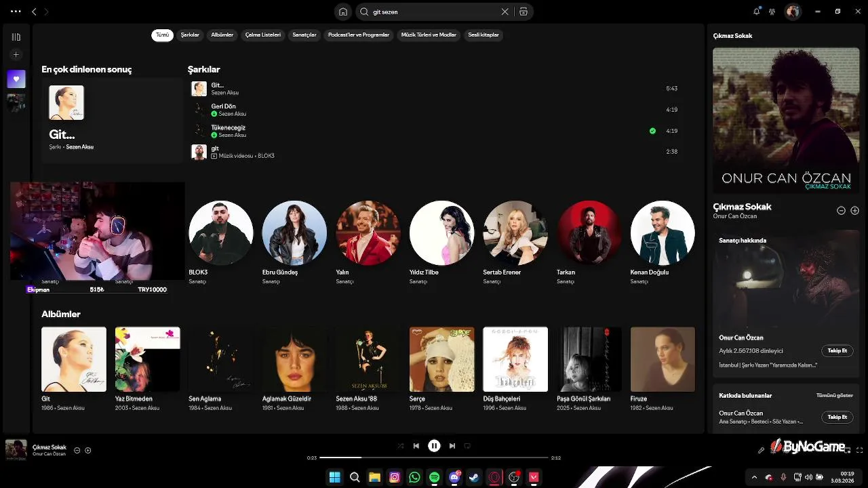Seek within the song progress bar

[x=434, y=457]
